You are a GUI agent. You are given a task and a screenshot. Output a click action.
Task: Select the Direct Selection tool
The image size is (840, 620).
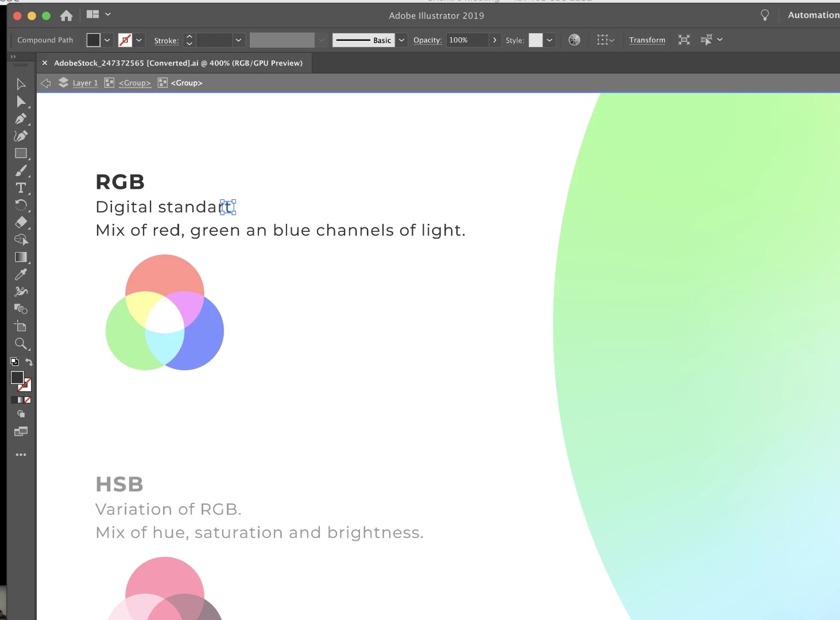(21, 102)
